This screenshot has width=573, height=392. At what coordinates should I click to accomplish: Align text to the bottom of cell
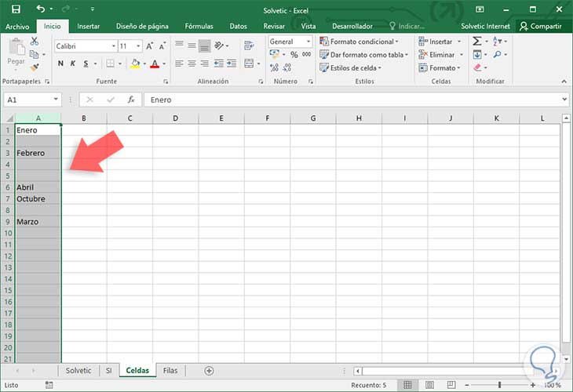click(205, 45)
